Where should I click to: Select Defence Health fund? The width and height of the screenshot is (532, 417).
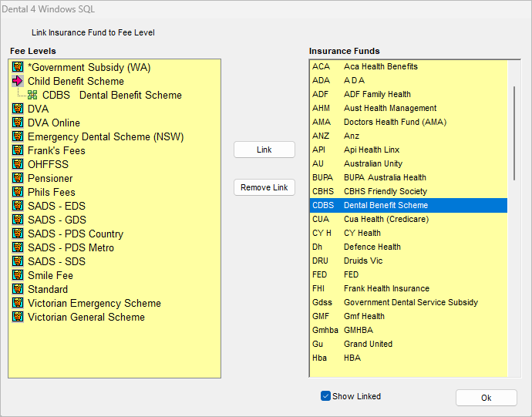pos(409,247)
